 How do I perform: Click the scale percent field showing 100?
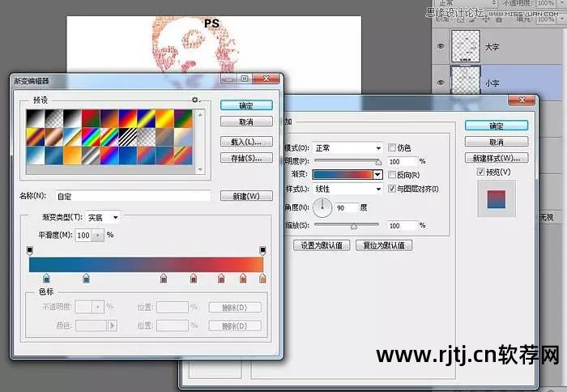pyautogui.click(x=403, y=226)
